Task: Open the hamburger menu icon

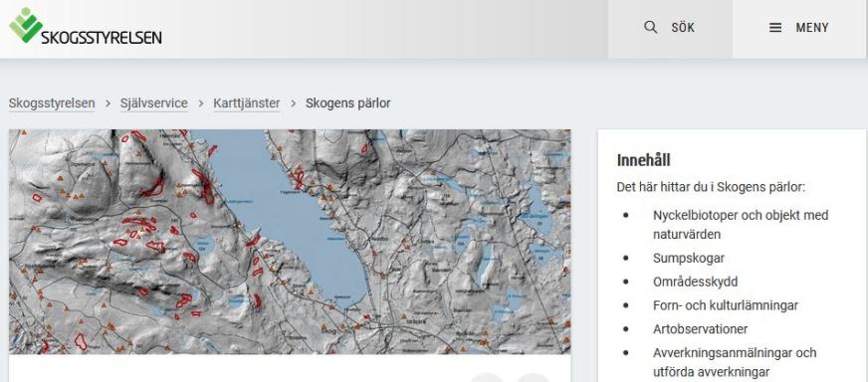Action: [775, 27]
